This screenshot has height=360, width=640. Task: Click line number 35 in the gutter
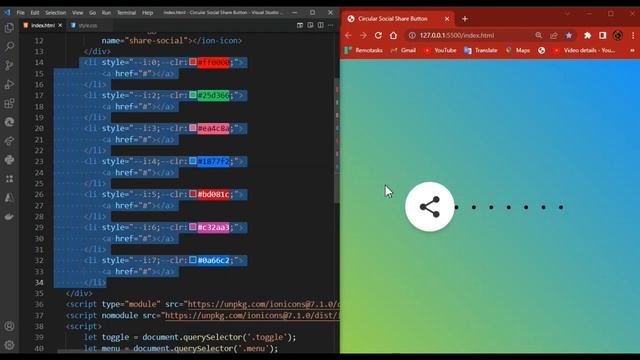click(39, 293)
